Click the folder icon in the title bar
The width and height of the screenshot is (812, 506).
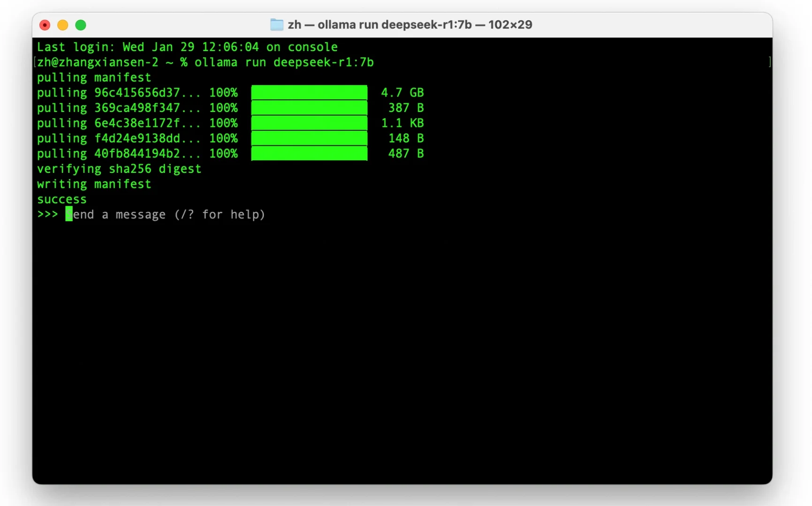click(x=277, y=25)
